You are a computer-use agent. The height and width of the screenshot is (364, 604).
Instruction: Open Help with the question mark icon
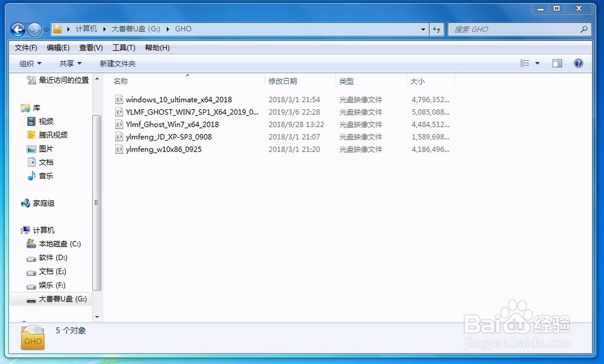pos(578,63)
